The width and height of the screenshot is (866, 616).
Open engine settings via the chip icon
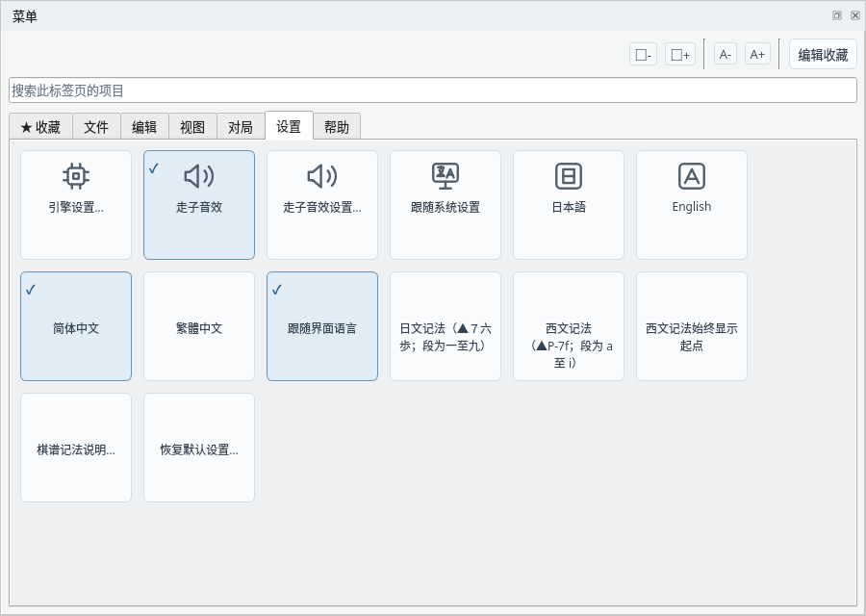tap(76, 176)
